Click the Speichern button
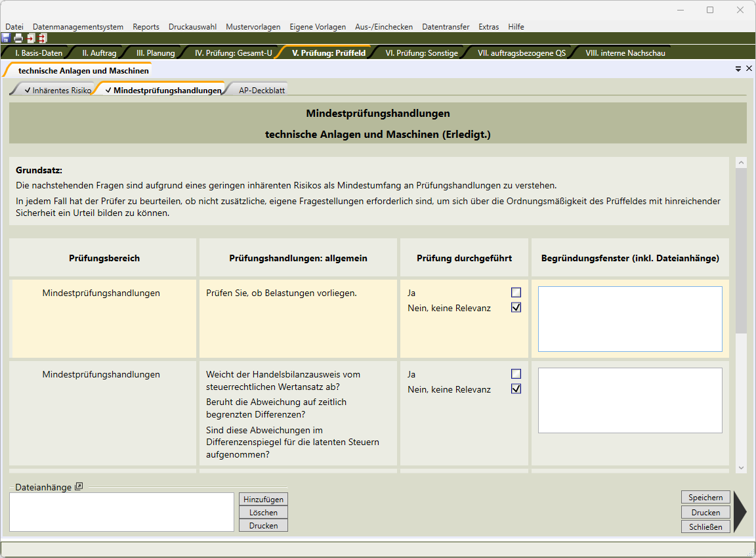 [705, 498]
